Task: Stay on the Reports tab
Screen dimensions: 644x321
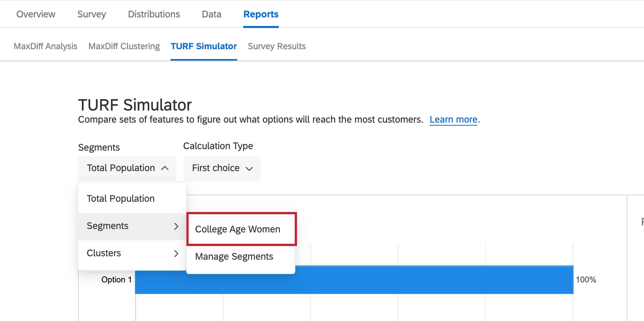Action: tap(261, 14)
